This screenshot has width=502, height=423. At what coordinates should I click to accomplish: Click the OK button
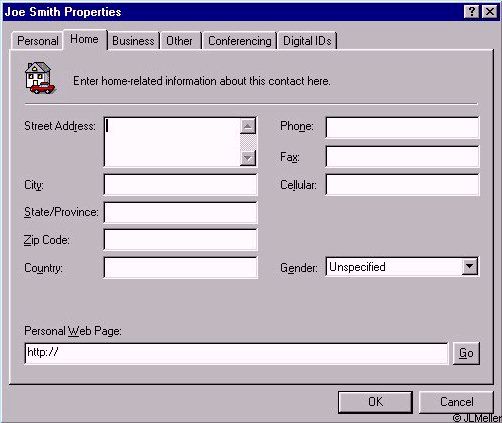click(375, 402)
